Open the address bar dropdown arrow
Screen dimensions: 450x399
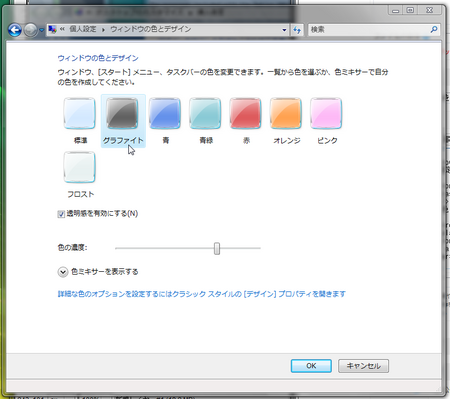(284, 30)
